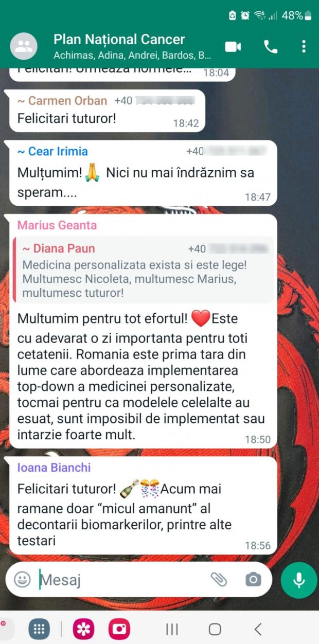Viewport: 319px width, 644px height.
Task: Open the camera from the message bar
Action: (253, 580)
